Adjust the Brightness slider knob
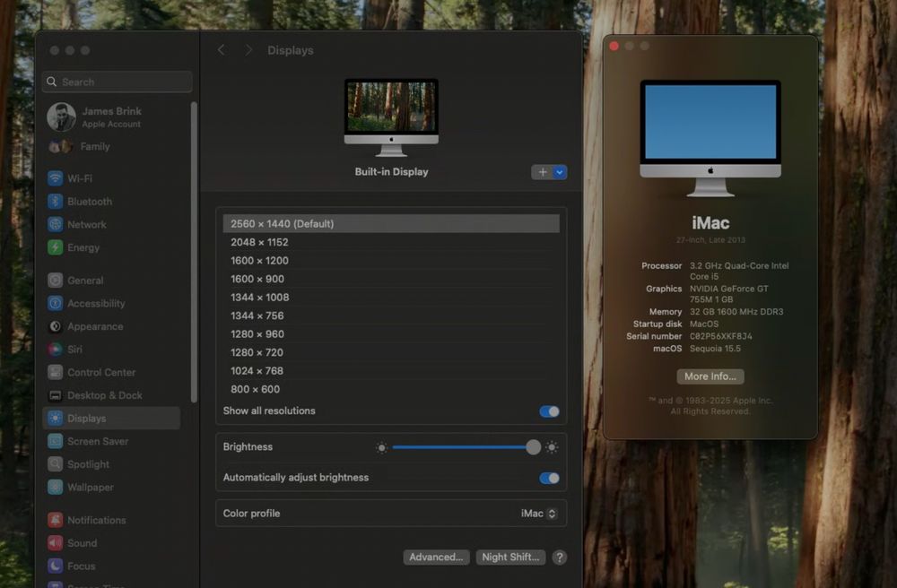The image size is (897, 588). (x=533, y=447)
